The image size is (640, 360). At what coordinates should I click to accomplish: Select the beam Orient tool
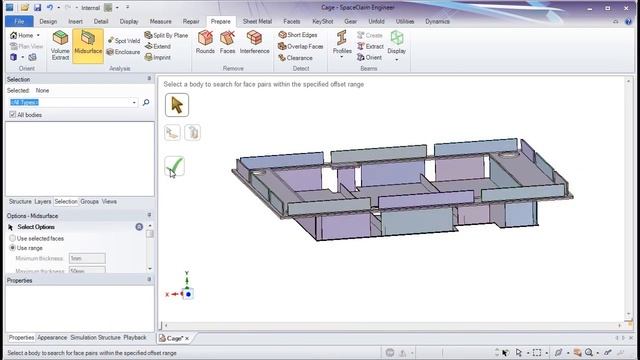(369, 58)
